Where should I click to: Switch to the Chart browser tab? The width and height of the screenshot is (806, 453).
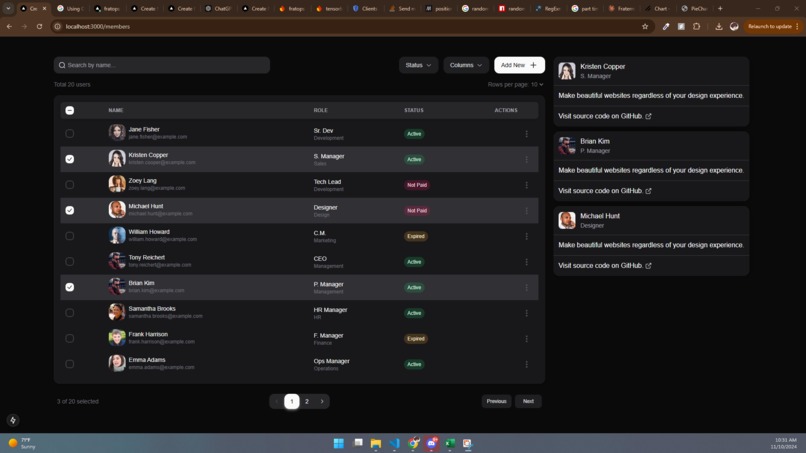657,9
